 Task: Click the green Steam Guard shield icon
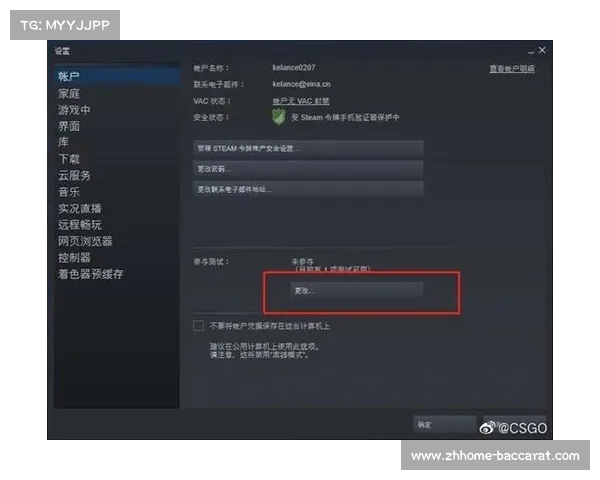coord(279,116)
